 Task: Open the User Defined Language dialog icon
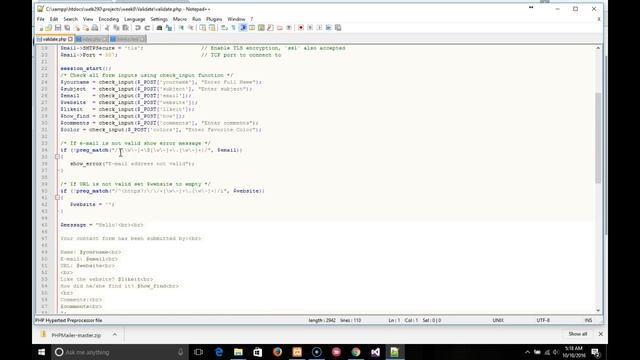252,28
